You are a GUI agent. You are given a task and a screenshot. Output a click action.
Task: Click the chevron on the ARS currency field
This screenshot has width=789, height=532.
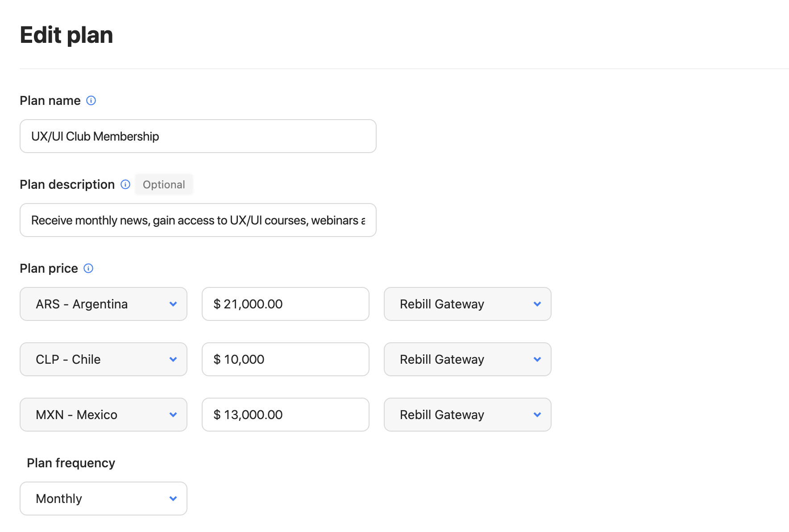pyautogui.click(x=173, y=304)
